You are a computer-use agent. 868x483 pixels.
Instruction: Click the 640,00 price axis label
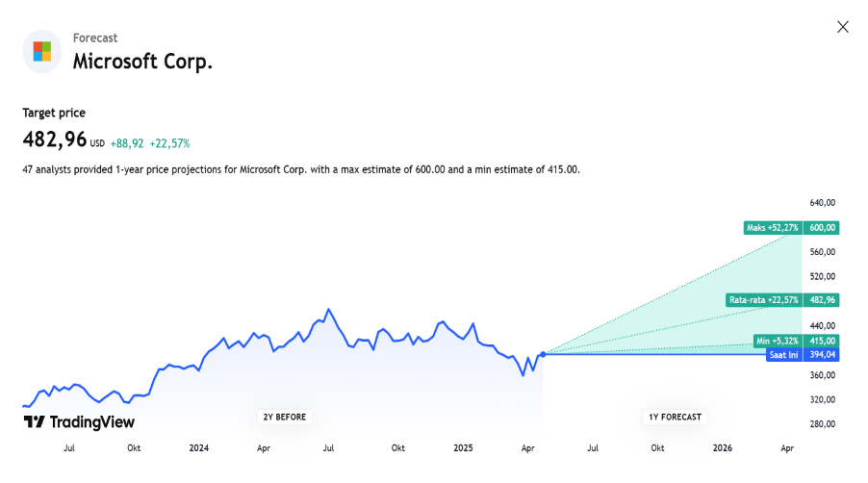[x=822, y=203]
